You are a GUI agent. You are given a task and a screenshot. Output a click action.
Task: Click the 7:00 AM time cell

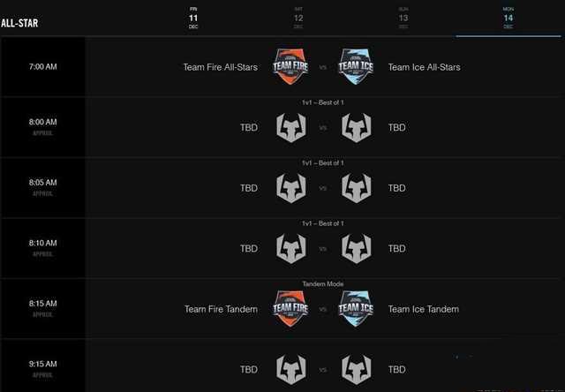pos(42,66)
